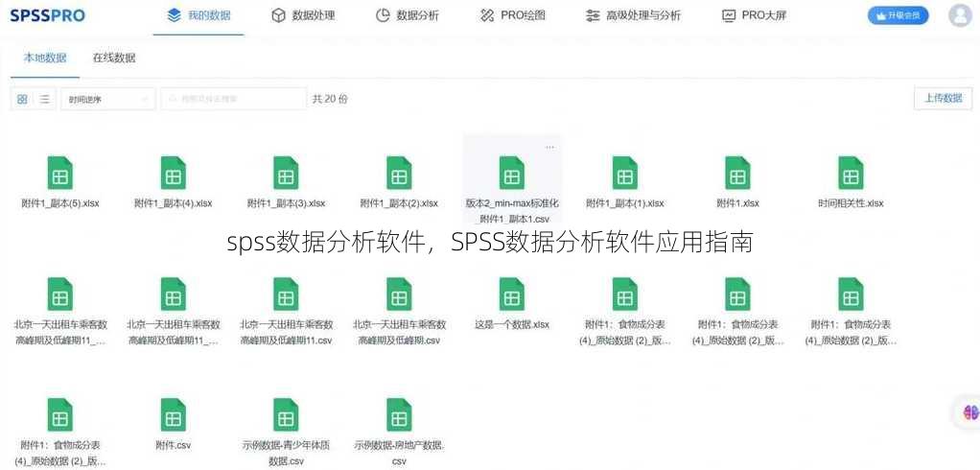Switch to grid view layout

tap(22, 99)
